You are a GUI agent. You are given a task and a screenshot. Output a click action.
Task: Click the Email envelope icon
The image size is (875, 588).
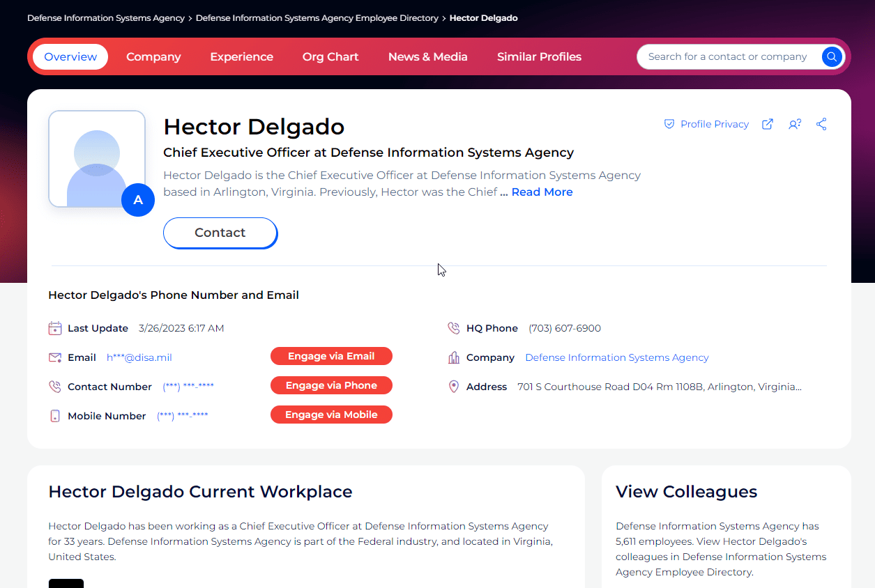tap(55, 357)
